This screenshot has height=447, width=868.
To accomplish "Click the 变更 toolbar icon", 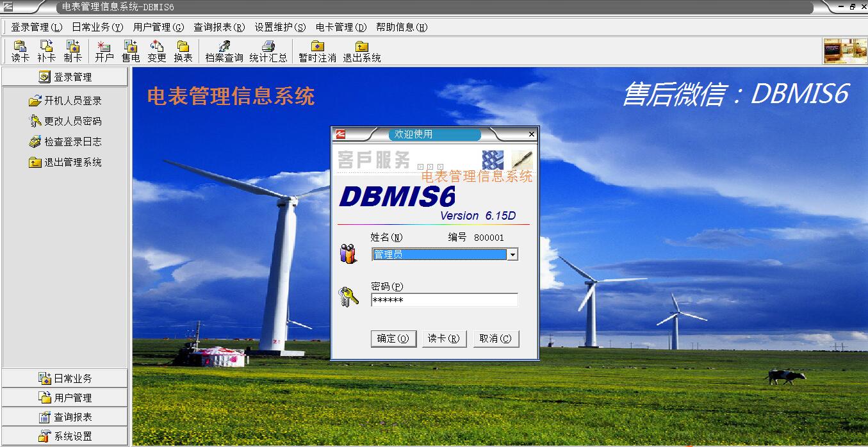I will 157,51.
